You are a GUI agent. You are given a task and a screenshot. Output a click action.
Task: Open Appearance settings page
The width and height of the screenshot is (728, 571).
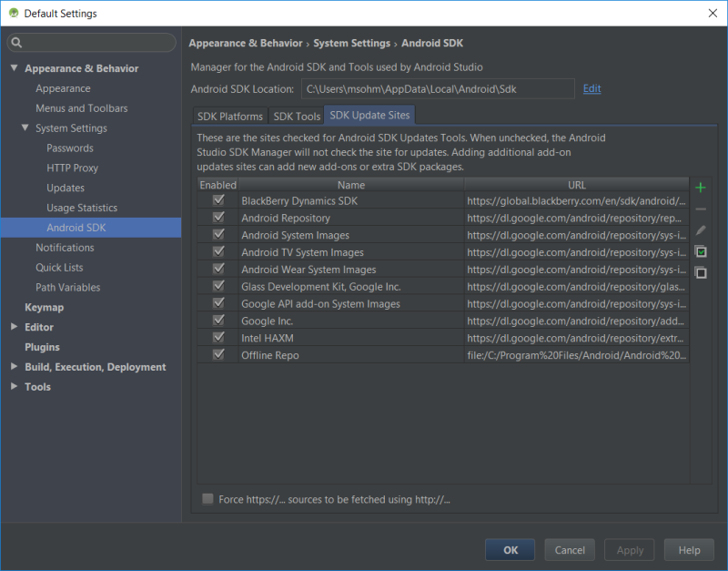tap(63, 88)
